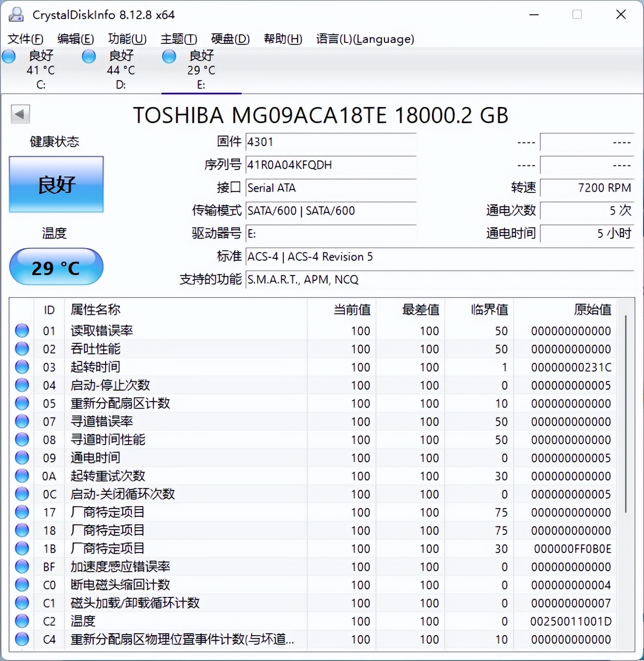Click the transfer mode field SATA/600 | SATA/600
Viewport: 644px width, 661px height.
331,211
